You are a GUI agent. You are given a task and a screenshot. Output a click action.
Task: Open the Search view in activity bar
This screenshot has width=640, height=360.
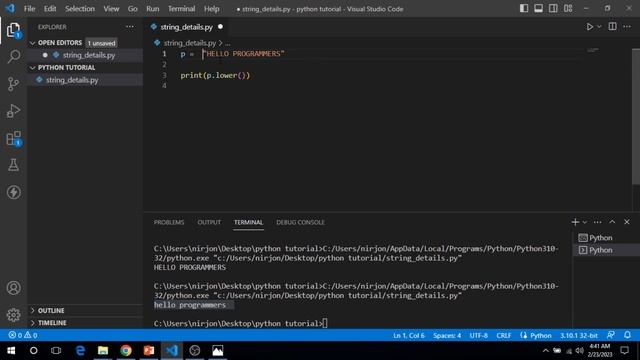(13, 56)
